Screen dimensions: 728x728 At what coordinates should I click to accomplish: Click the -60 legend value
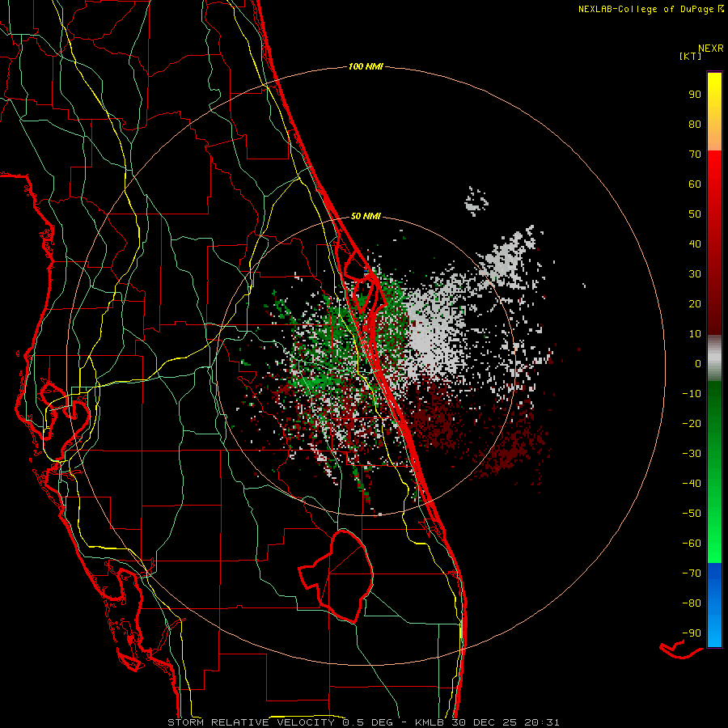point(692,544)
